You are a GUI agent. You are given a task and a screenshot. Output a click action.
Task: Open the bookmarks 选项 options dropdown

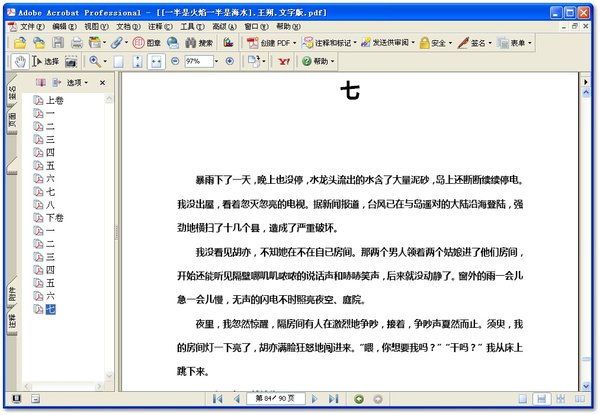point(77,82)
